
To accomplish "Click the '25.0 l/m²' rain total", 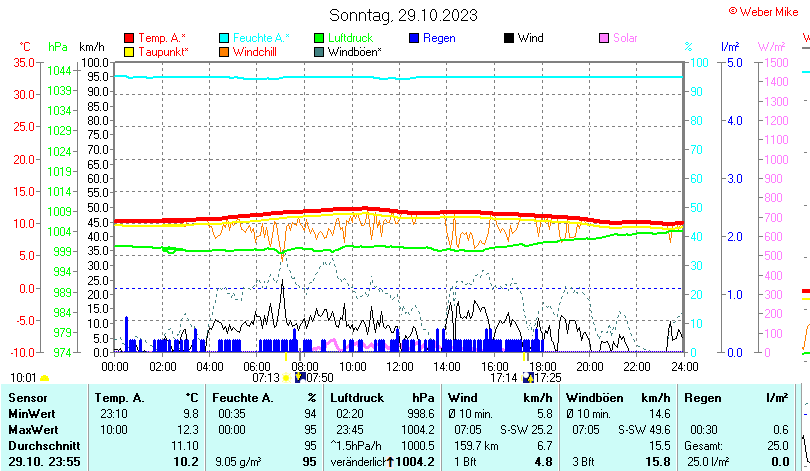I will 708,462.
